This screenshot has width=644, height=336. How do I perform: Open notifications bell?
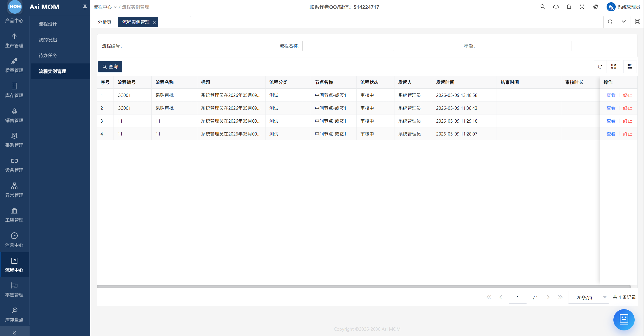[x=569, y=7]
